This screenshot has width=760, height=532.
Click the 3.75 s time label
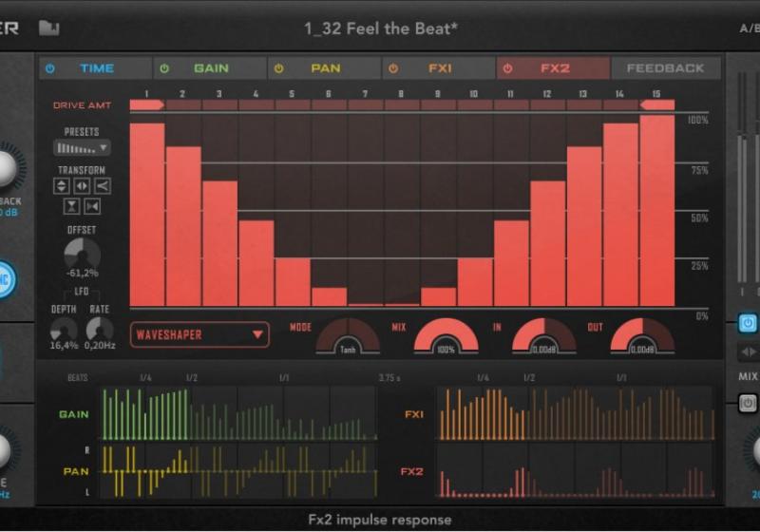coord(389,377)
